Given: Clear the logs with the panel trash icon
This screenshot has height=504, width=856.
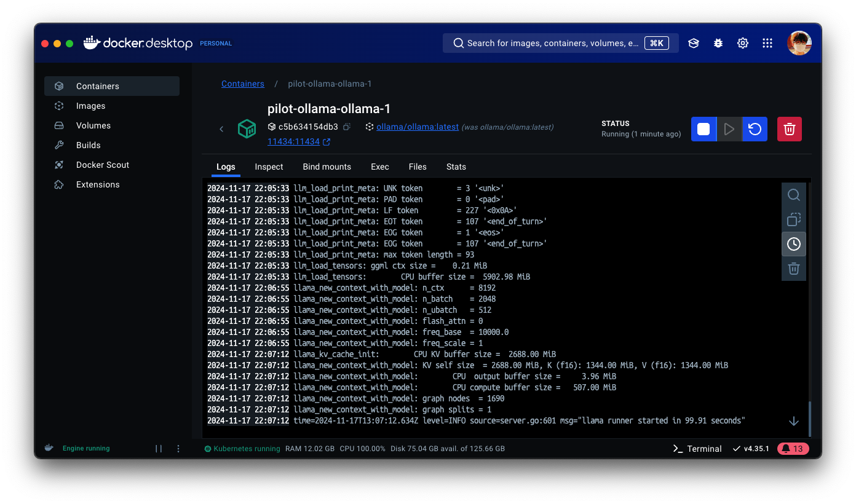Looking at the screenshot, I should (794, 269).
